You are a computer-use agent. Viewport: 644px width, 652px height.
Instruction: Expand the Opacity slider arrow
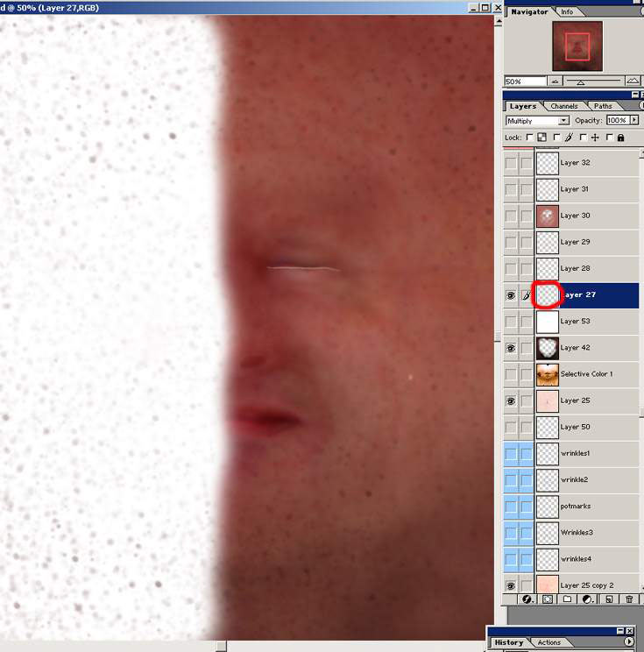(633, 120)
